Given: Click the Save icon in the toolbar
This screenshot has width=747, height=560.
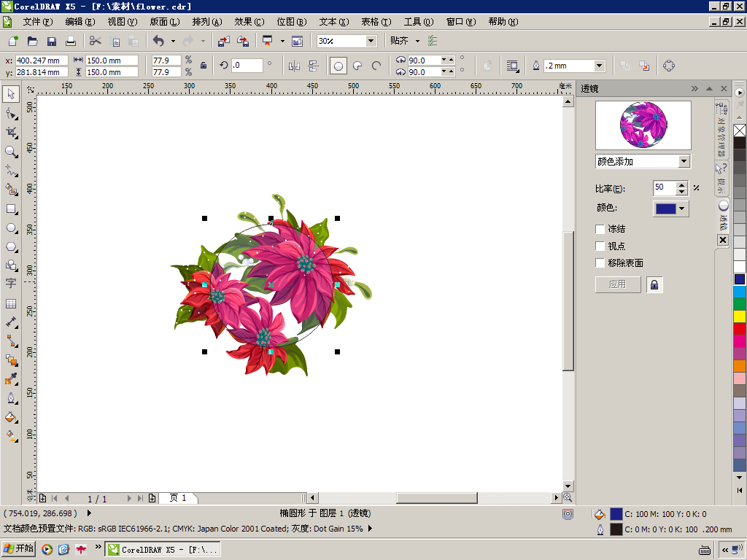Looking at the screenshot, I should click(x=52, y=42).
